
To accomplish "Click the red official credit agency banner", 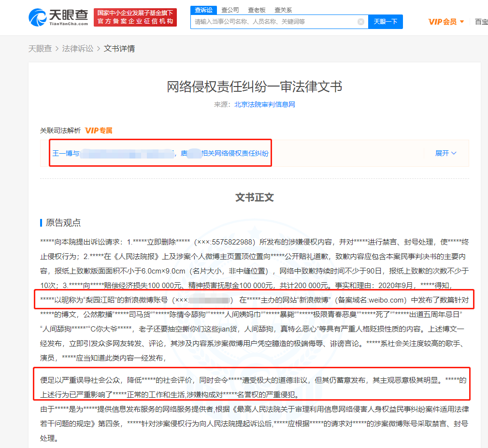I will [x=135, y=17].
